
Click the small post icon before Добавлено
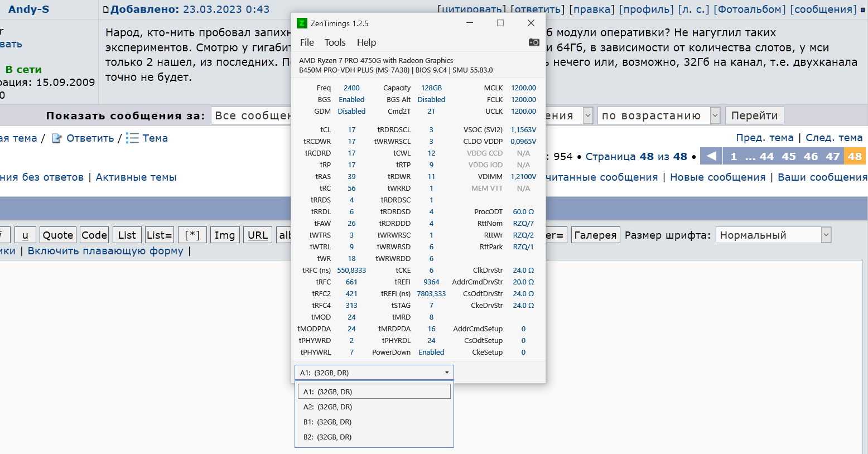(x=106, y=9)
